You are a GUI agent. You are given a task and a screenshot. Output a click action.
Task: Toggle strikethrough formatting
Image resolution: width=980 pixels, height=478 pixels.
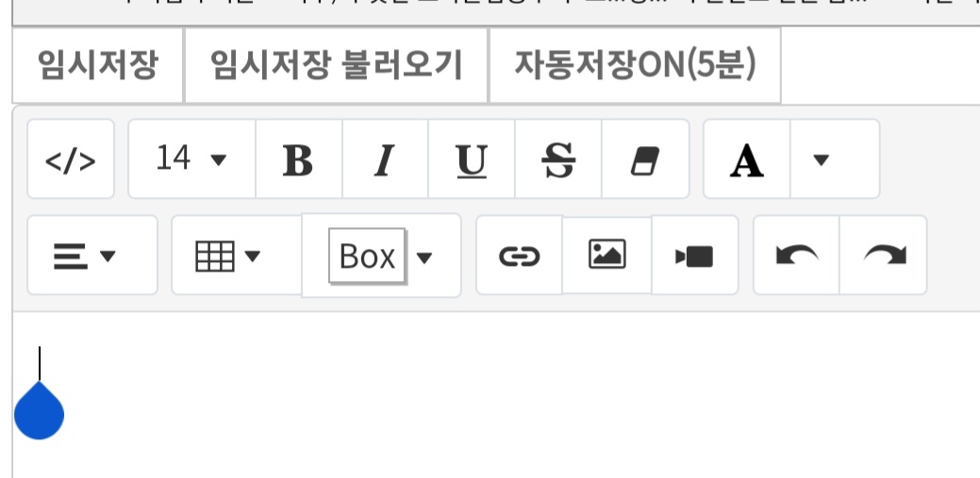pyautogui.click(x=558, y=158)
